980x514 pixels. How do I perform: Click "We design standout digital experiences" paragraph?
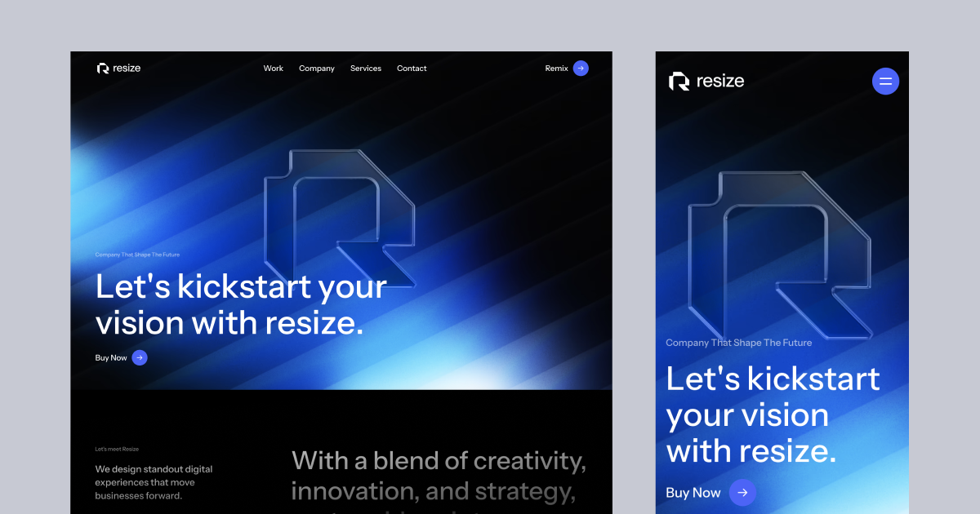[154, 482]
